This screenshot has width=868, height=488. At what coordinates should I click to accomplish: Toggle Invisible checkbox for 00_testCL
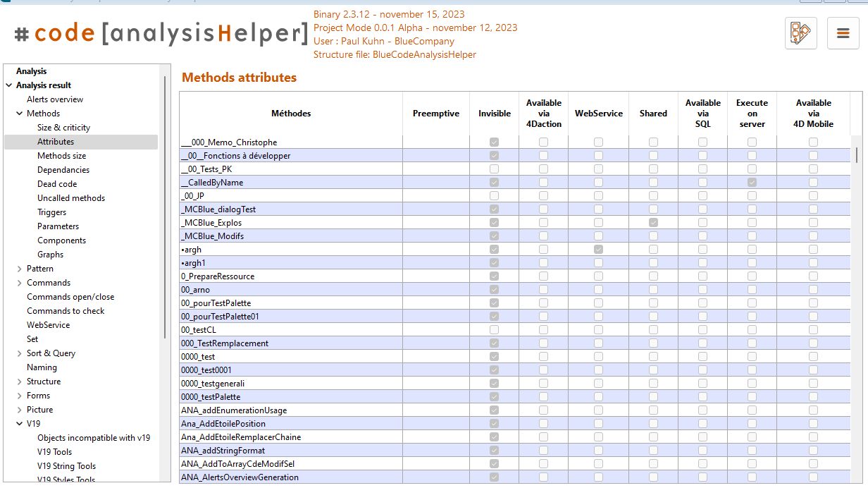click(494, 330)
